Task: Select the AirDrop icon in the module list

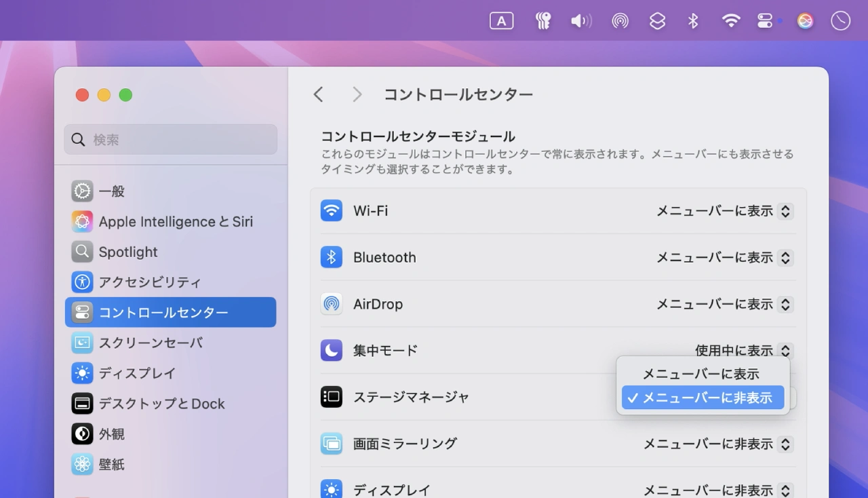Action: [331, 304]
